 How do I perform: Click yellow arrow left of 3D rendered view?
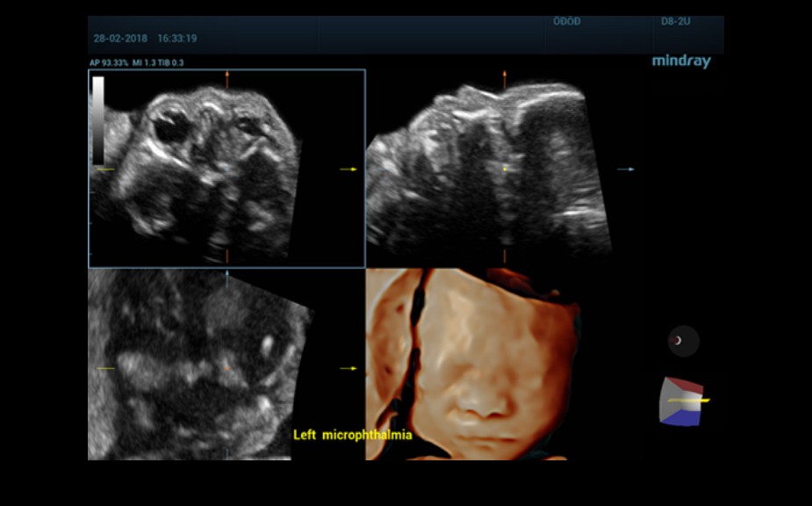[x=349, y=368]
